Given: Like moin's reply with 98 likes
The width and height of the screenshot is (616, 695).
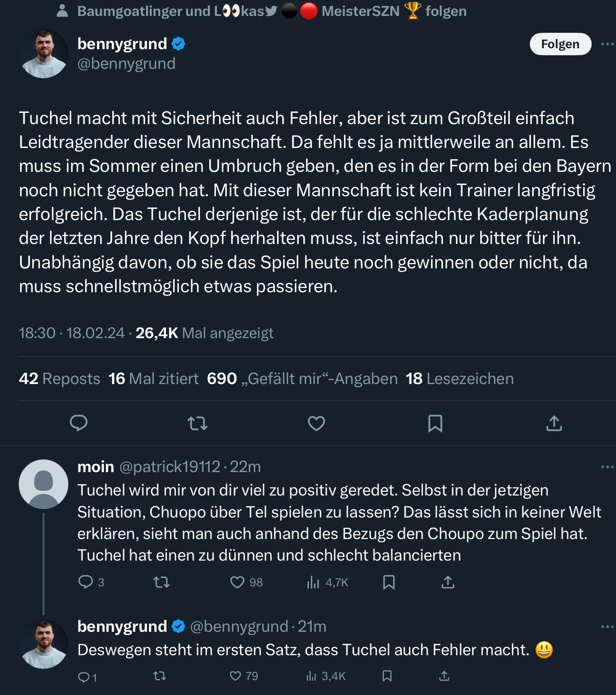Looking at the screenshot, I should [x=237, y=582].
